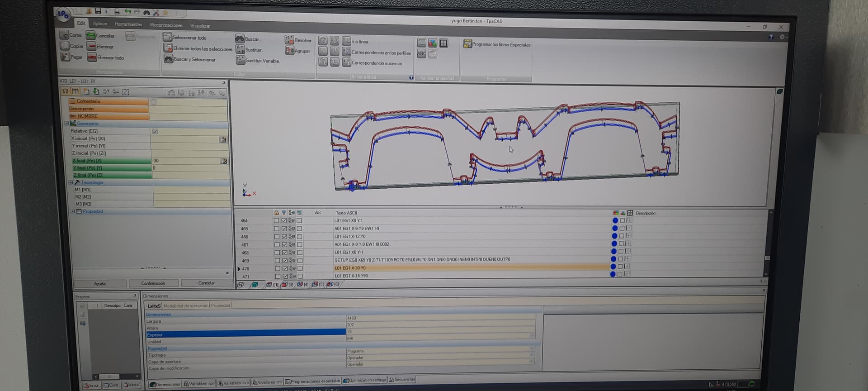Expand the Propiedad section in properties panel

click(x=72, y=211)
